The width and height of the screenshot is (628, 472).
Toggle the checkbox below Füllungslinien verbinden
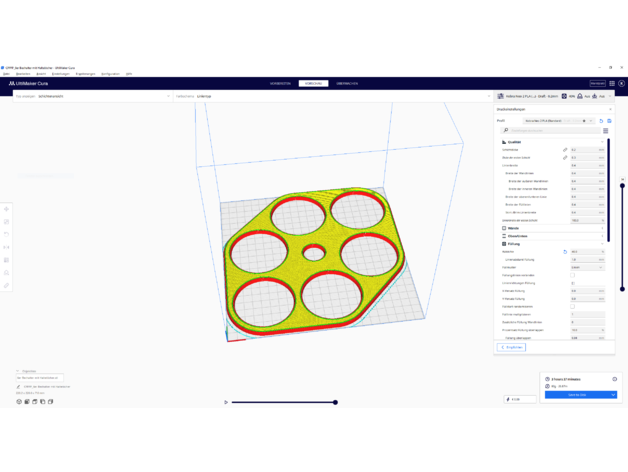tap(573, 283)
